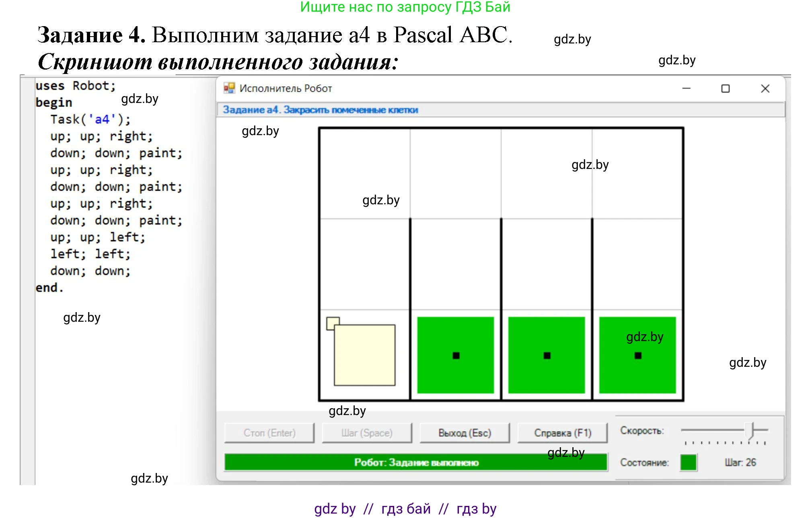Click the paint; command in code
This screenshot has width=812, height=518.
click(160, 153)
